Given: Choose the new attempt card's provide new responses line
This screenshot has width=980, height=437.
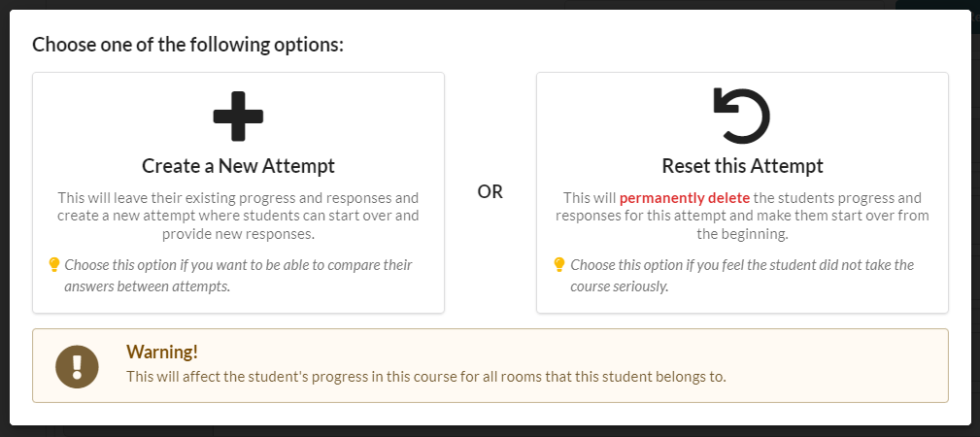Looking at the screenshot, I should point(238,234).
